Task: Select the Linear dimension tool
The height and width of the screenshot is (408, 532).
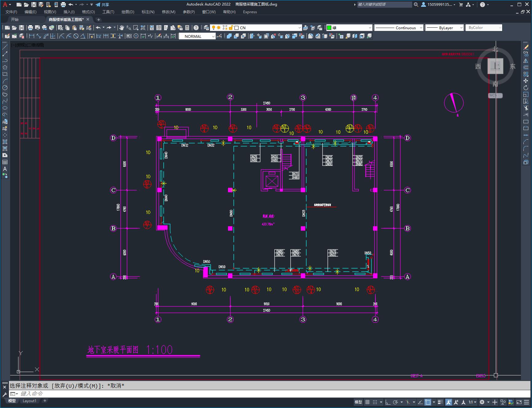Action: click(32, 36)
